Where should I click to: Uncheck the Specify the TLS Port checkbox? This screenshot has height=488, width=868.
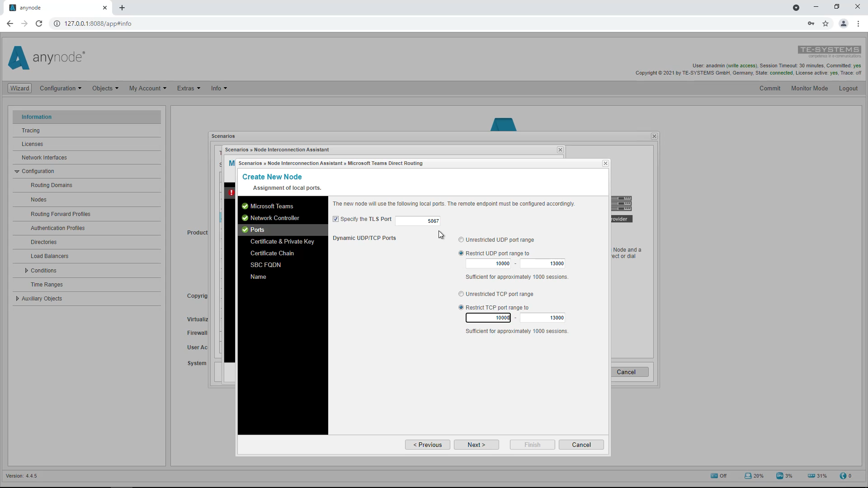335,219
